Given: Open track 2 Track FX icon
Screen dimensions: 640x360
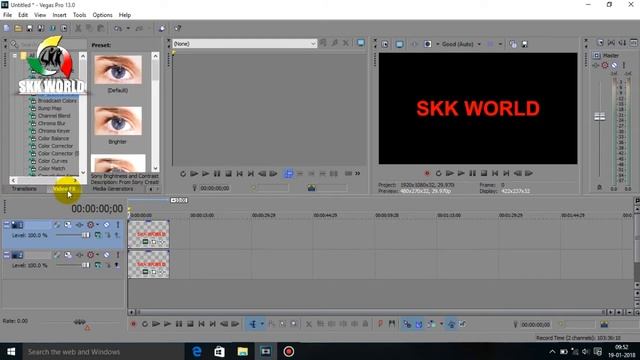Looking at the screenshot, I should tap(79, 255).
